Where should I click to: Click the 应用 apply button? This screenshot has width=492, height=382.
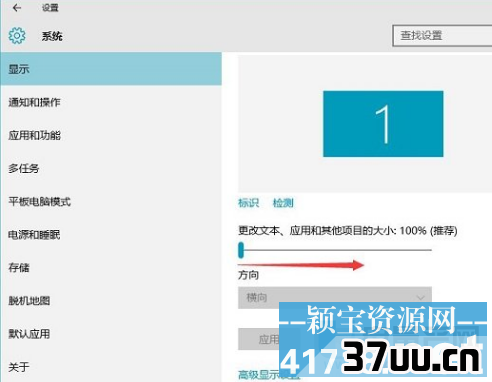[x=259, y=339]
